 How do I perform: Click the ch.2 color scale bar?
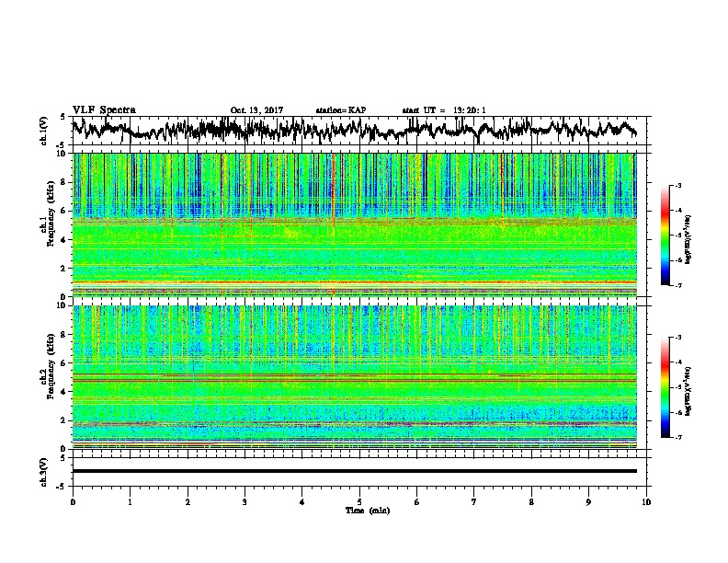pos(665,387)
